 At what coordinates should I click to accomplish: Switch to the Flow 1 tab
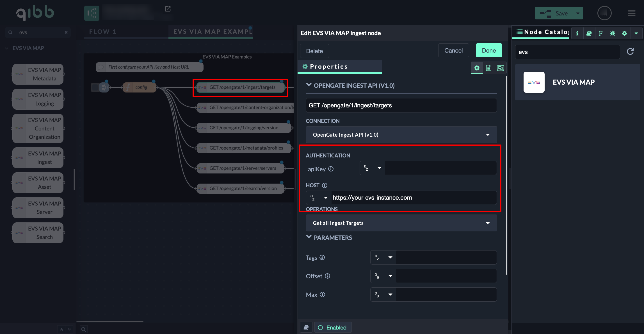pyautogui.click(x=103, y=31)
